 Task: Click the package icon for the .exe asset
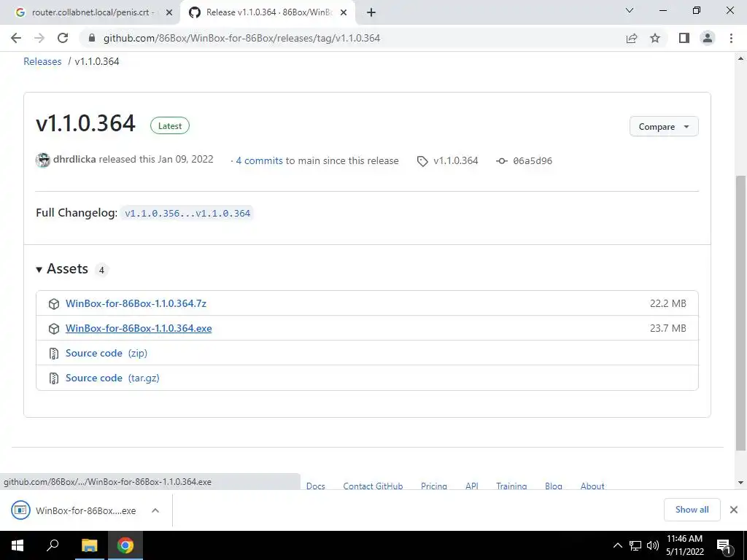coord(54,329)
